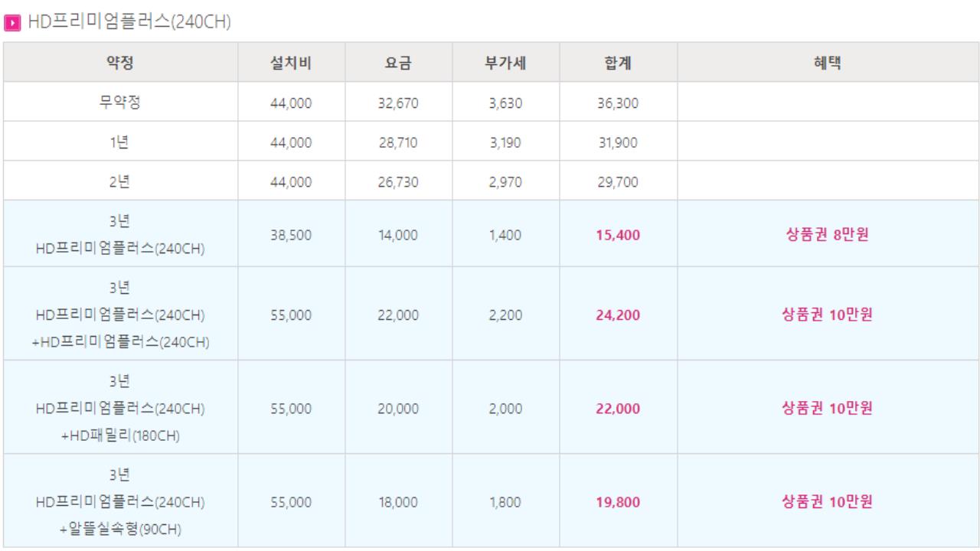Select the +HD패밀리(180CH) add-on line
This screenshot has height=551, width=980.
(119, 435)
